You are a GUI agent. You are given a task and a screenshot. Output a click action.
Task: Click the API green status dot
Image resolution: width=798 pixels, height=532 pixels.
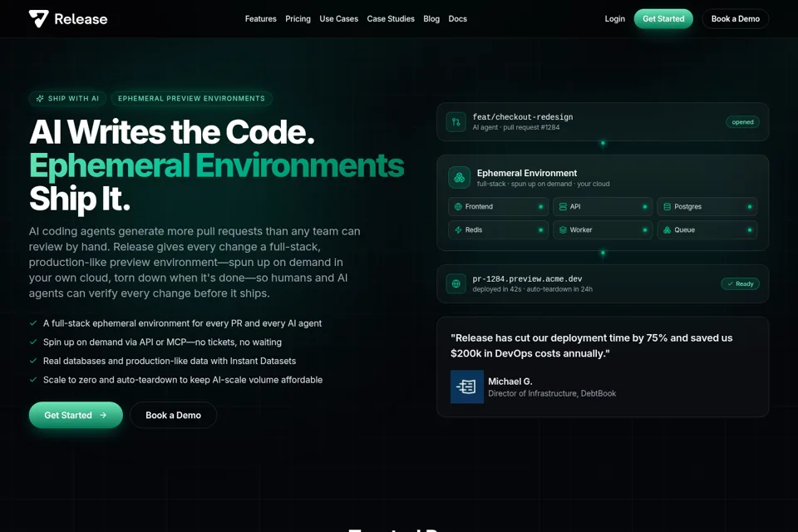coord(645,207)
